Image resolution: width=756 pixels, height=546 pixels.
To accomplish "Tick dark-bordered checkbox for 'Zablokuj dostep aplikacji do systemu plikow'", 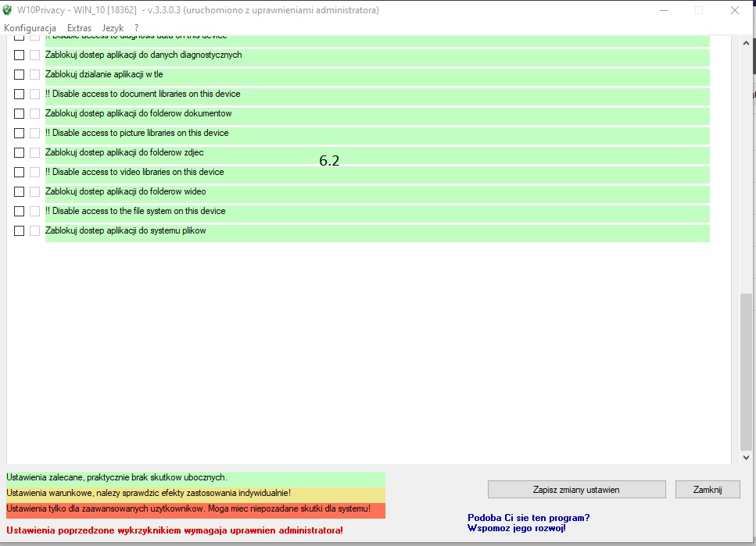I will [20, 231].
